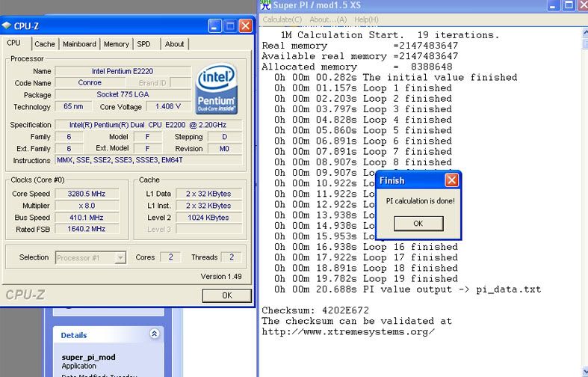
Task: Switch to the Mainboard tab
Action: tap(79, 44)
